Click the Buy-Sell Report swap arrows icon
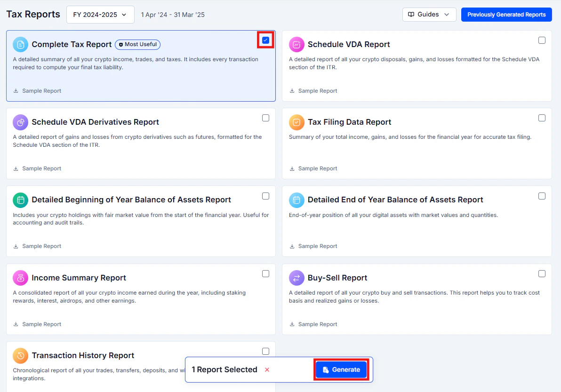The image size is (561, 392). coord(297,278)
